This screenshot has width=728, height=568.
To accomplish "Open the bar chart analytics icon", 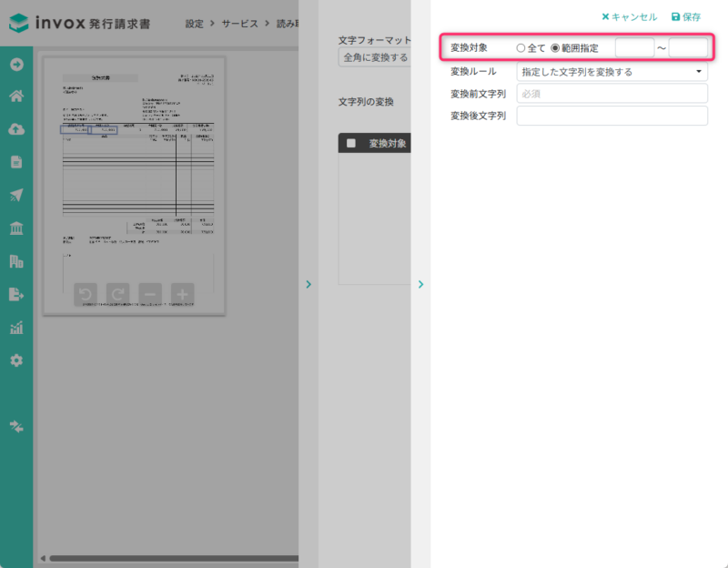I will click(x=16, y=328).
